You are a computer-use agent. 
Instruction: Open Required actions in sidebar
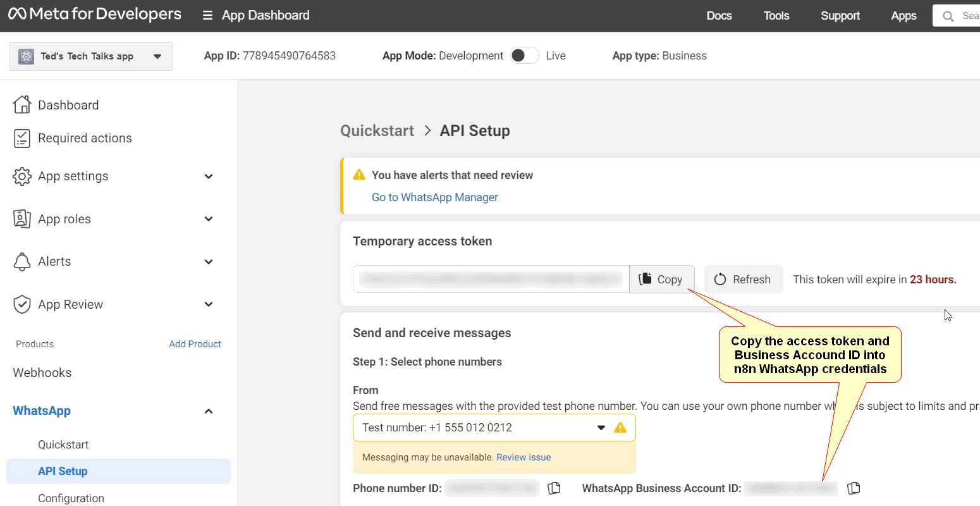85,138
